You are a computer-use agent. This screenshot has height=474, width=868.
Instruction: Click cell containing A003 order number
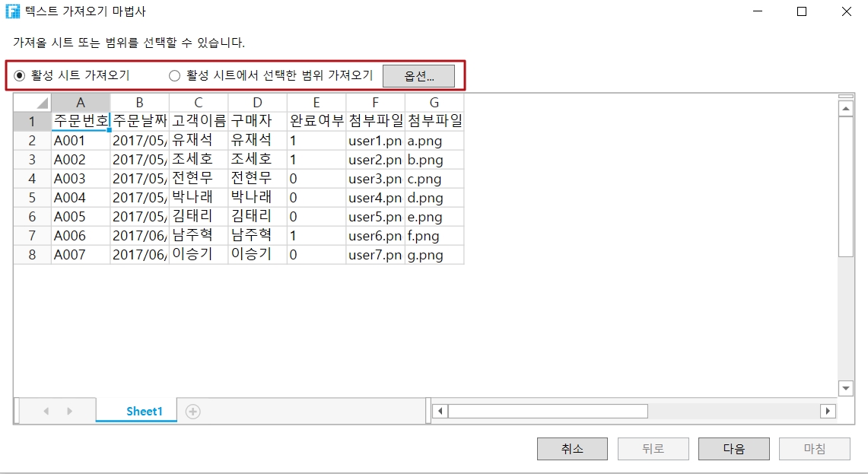pyautogui.click(x=80, y=179)
